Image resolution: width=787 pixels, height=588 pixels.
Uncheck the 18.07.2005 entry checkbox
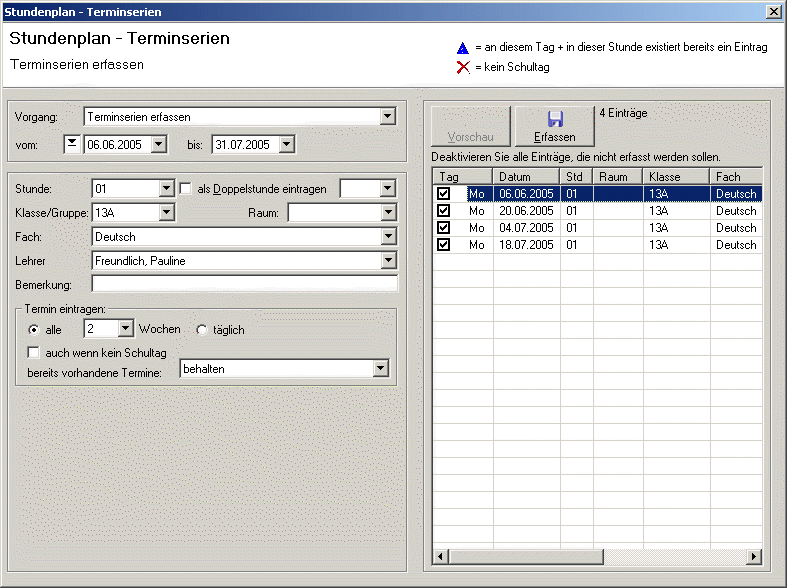(443, 245)
